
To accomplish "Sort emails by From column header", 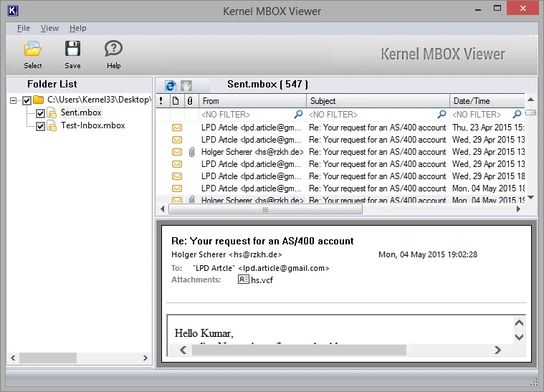I will pyautogui.click(x=252, y=101).
